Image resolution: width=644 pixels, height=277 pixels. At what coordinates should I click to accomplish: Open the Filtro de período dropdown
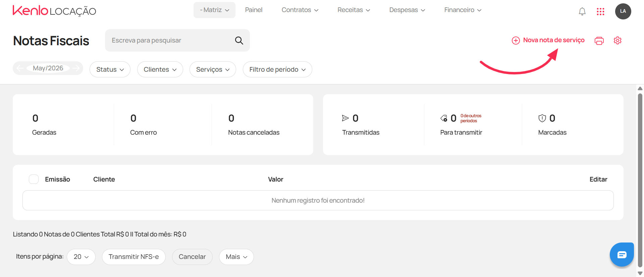tap(277, 69)
